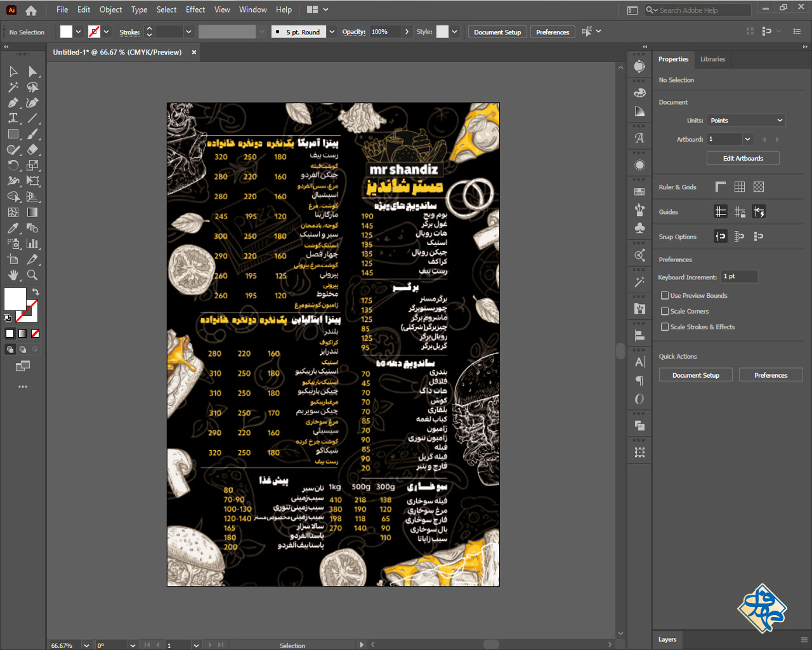The height and width of the screenshot is (650, 812).
Task: Show rulers icon in Ruler & Grids
Action: [721, 187]
